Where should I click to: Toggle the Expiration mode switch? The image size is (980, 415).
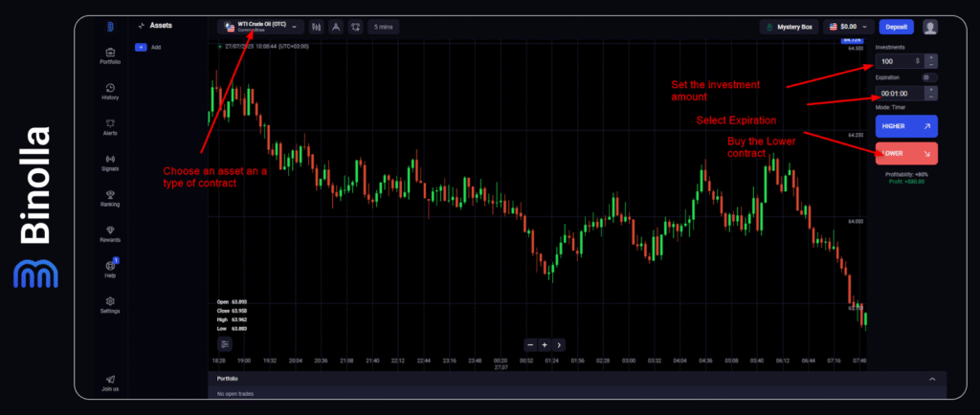coord(929,77)
